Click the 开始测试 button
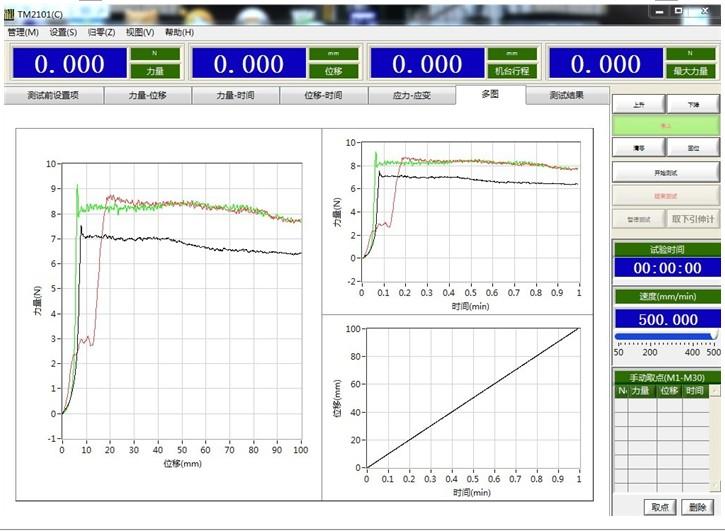Viewport: 725px width, 531px height. point(666,172)
